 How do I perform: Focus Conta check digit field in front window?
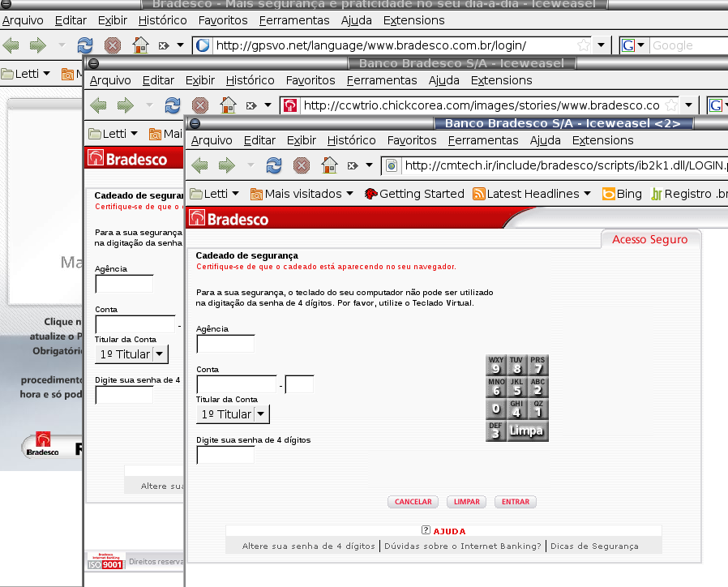(299, 384)
